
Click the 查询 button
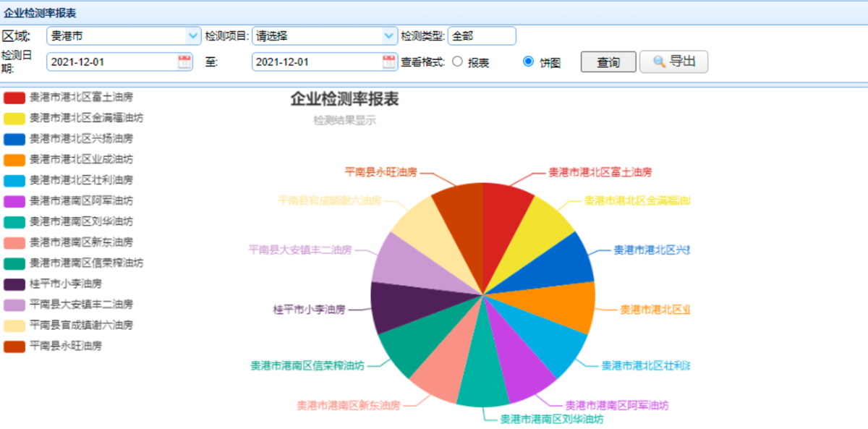pyautogui.click(x=608, y=62)
